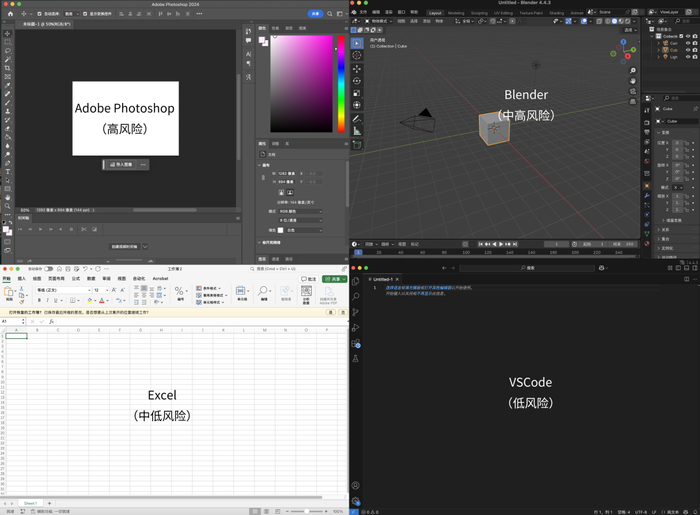This screenshot has height=515, width=700.
Task: Open the Source Control view in VSCode
Action: click(x=356, y=312)
